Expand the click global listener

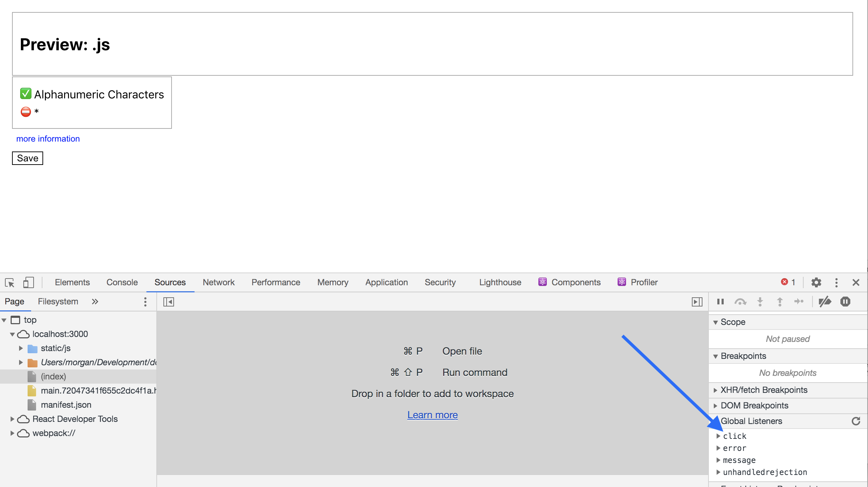pos(718,436)
